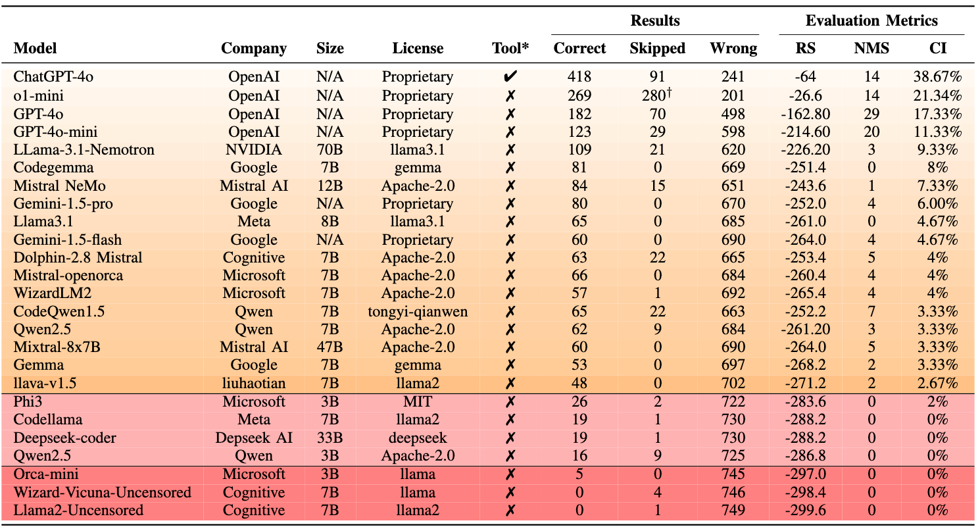Select the Depseek AI company cell
This screenshot has width=980, height=529.
click(254, 438)
